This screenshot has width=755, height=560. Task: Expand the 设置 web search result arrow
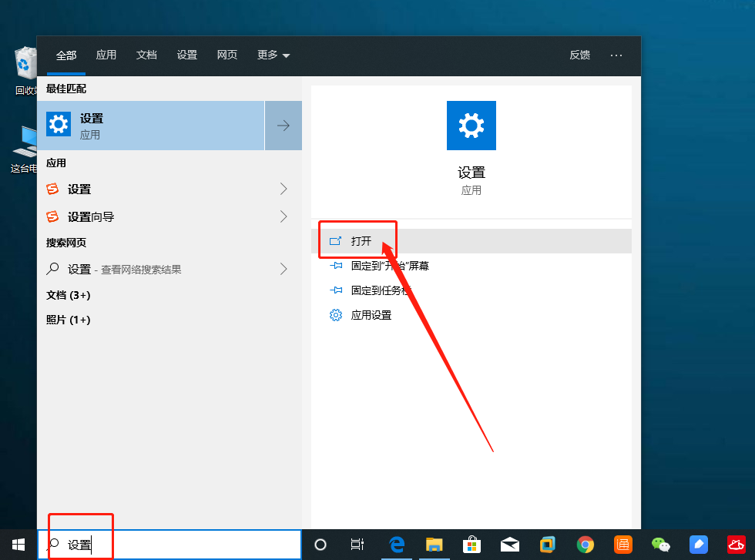click(284, 269)
